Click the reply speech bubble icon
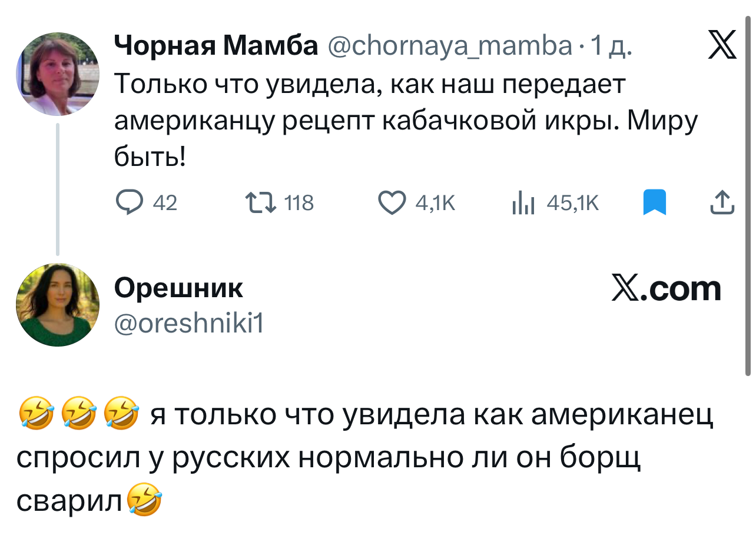Image resolution: width=756 pixels, height=542 pixels. (x=129, y=203)
